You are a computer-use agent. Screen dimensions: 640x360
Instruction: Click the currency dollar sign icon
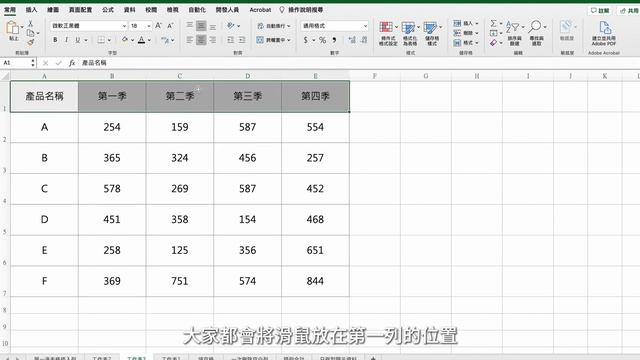pos(306,40)
